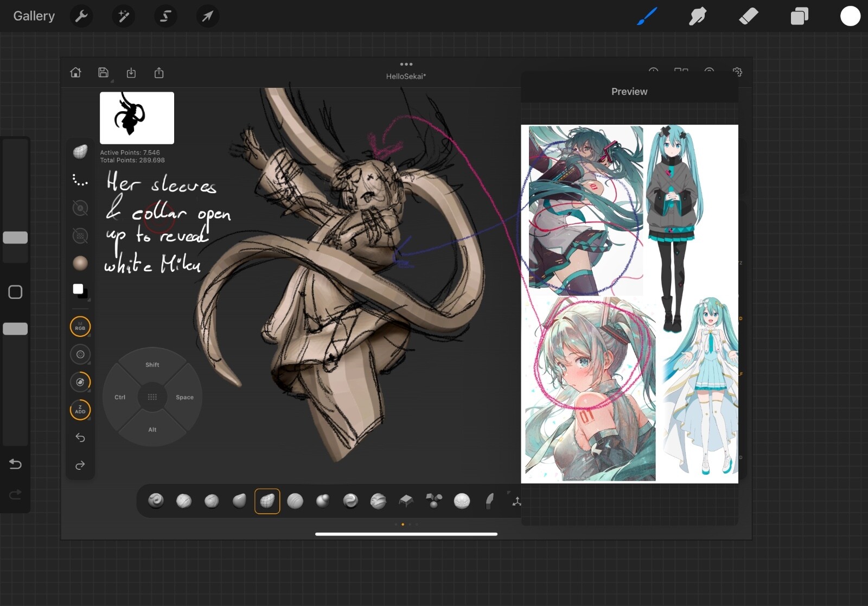
Task: Open the black-and-white color swatch pair
Action: click(x=80, y=290)
